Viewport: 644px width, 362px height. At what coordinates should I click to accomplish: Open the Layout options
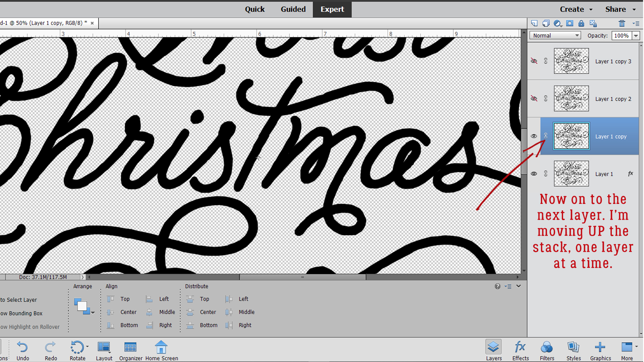click(x=104, y=351)
